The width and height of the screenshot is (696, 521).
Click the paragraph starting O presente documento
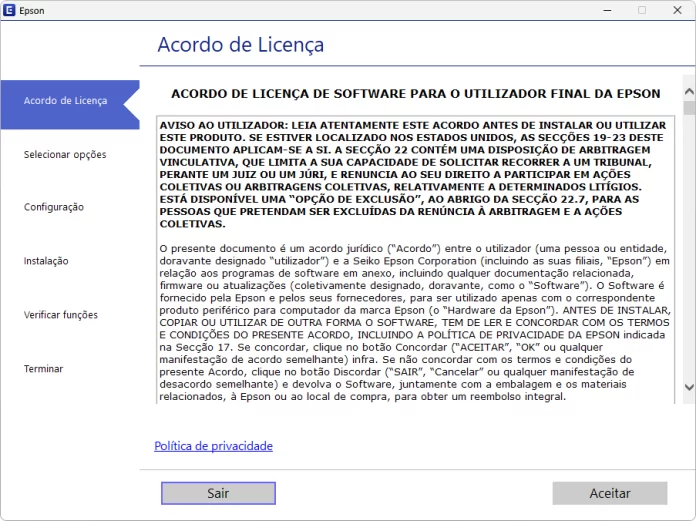click(415, 322)
